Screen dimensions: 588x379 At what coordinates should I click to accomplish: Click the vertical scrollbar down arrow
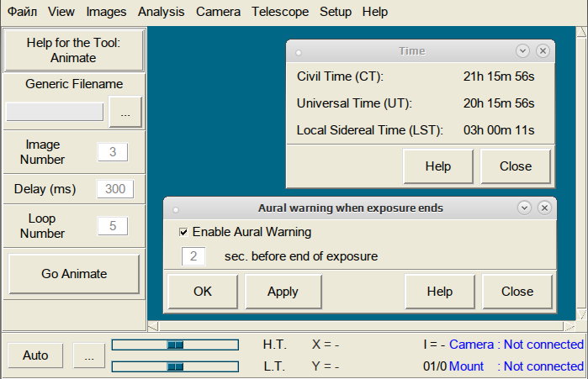click(x=581, y=314)
